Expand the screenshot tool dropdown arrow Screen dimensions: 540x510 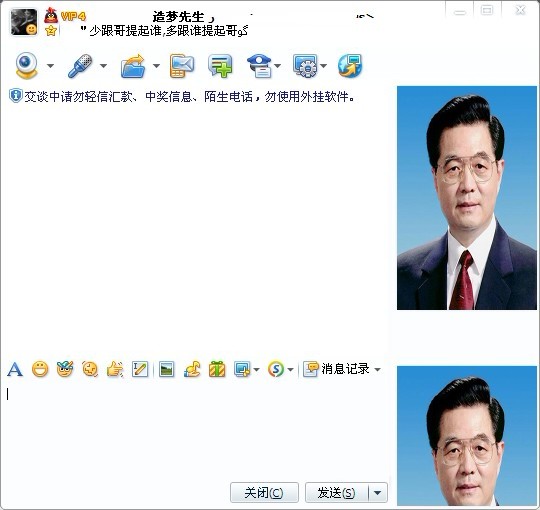256,370
